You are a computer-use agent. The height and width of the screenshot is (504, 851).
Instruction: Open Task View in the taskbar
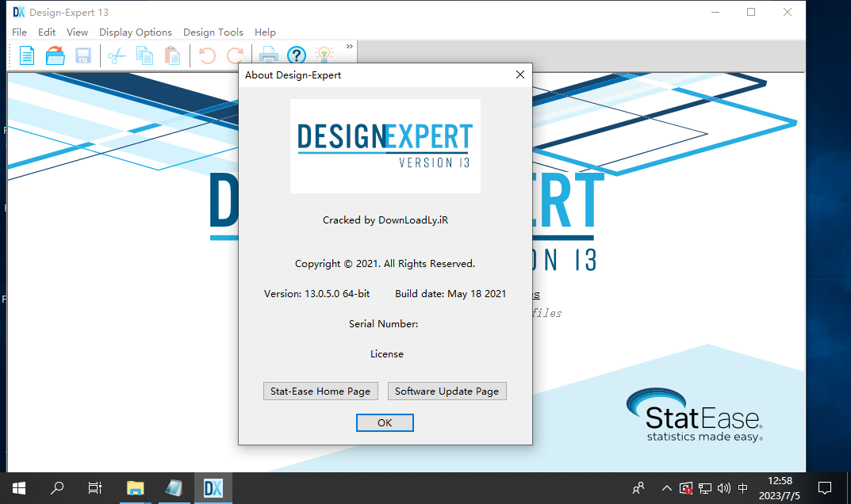(95, 488)
